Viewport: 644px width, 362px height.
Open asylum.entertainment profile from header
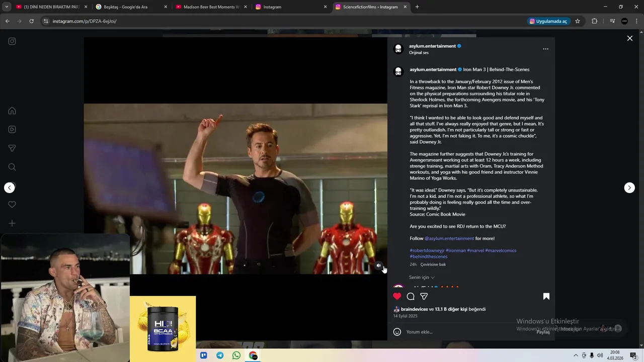point(432,46)
